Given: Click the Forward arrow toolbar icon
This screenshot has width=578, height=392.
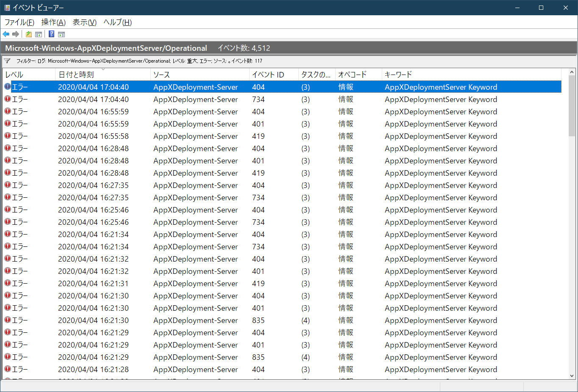Looking at the screenshot, I should (16, 34).
